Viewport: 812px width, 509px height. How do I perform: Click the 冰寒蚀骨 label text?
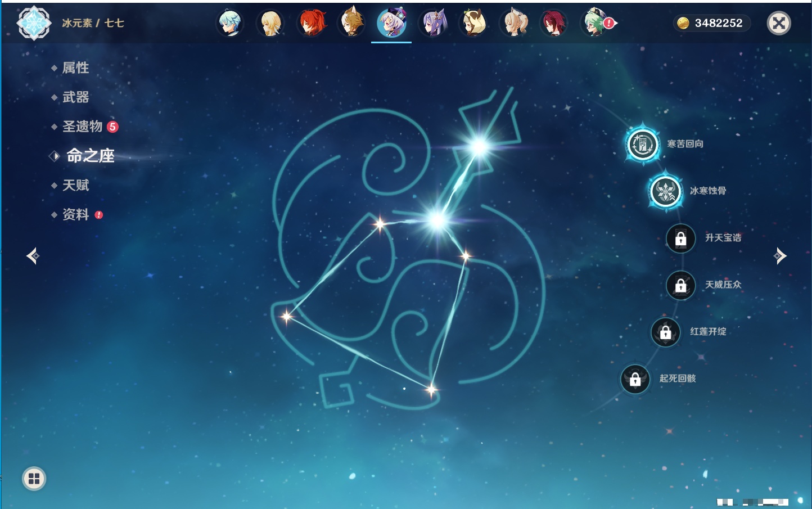[x=708, y=191]
